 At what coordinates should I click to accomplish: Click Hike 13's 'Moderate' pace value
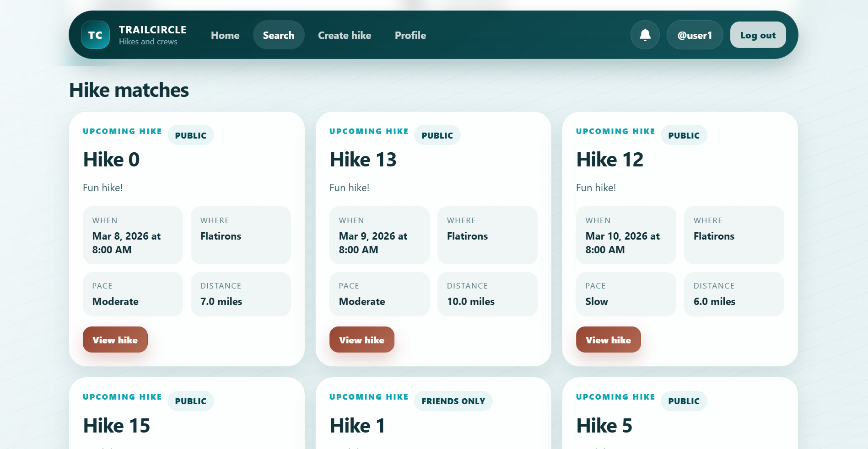click(362, 301)
